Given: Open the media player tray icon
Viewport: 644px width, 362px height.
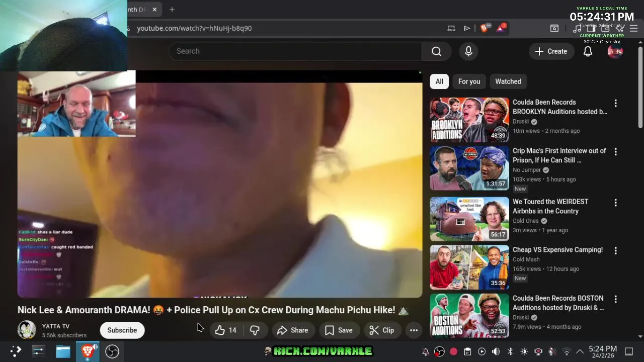Looking at the screenshot, I should (481, 351).
